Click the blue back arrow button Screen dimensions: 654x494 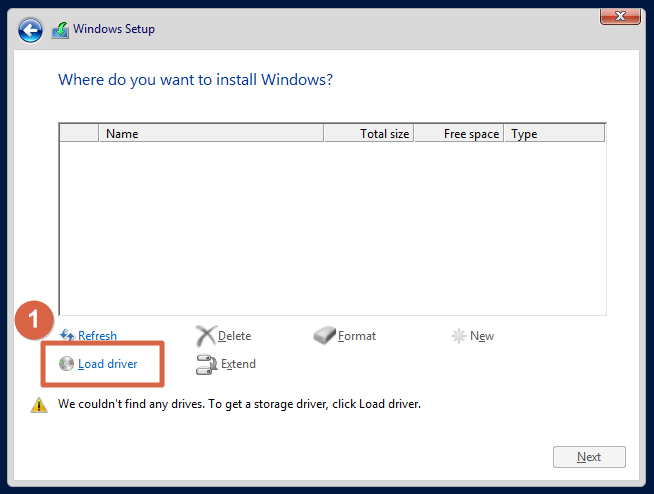[30, 30]
